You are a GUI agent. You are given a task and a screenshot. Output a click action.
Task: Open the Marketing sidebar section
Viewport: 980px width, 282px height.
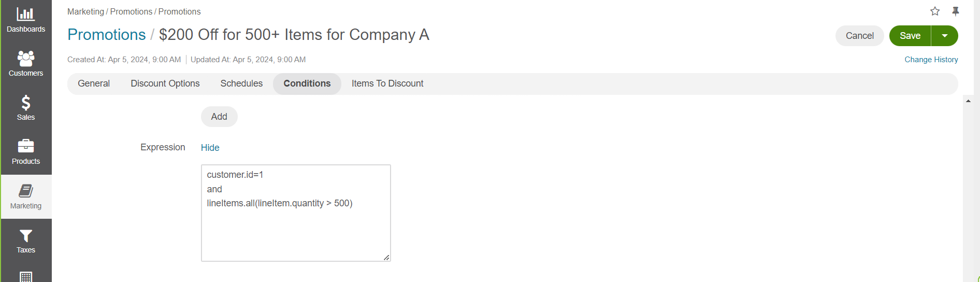point(26,197)
